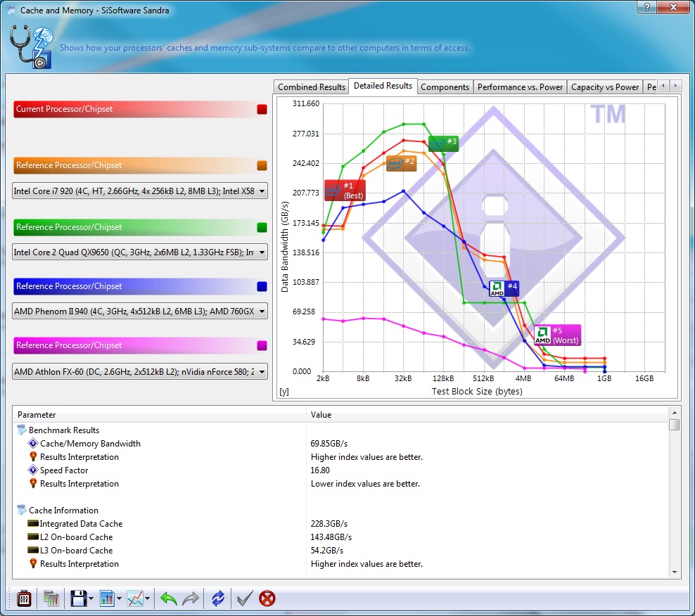Open the options (sliders) toolbar icon
695x616 pixels.
[x=24, y=598]
